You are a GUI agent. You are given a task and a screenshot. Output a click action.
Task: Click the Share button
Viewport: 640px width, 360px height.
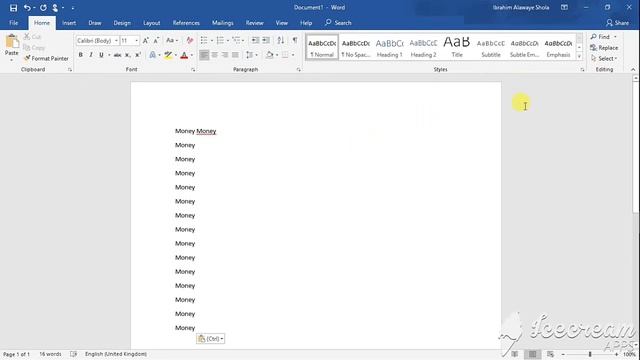click(617, 23)
